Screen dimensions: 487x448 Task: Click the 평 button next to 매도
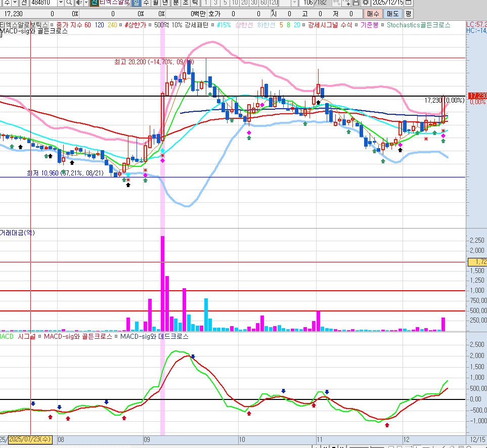click(x=409, y=14)
